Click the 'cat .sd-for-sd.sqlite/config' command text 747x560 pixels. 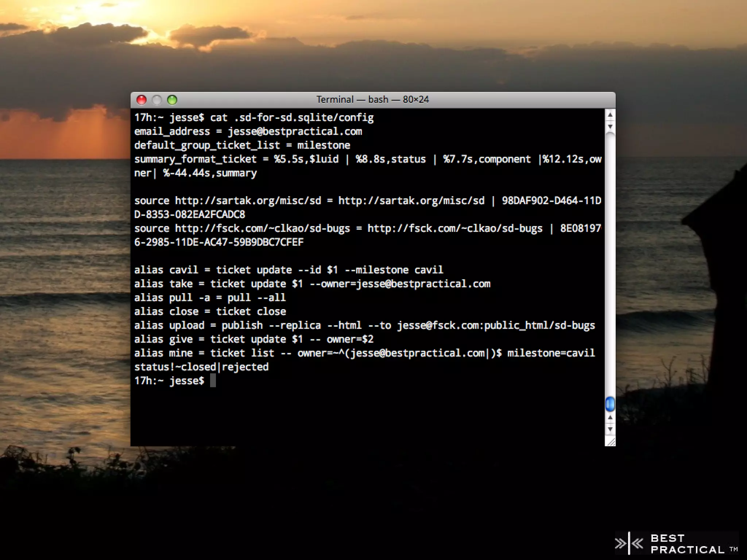292,118
